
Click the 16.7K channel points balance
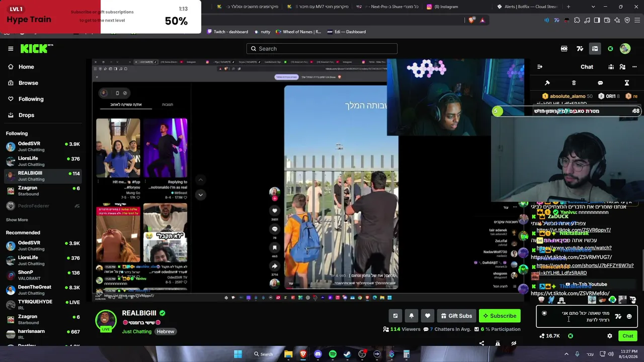pyautogui.click(x=549, y=336)
